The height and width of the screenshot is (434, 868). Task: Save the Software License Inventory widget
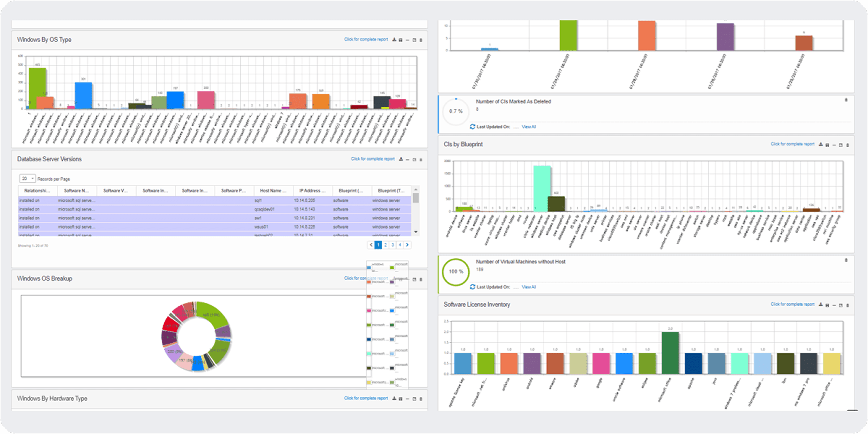coord(827,305)
